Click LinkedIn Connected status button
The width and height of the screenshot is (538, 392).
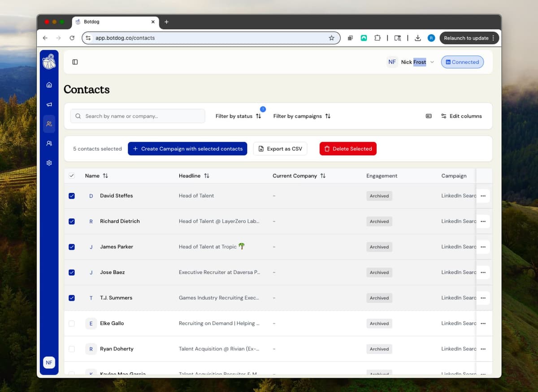point(462,62)
